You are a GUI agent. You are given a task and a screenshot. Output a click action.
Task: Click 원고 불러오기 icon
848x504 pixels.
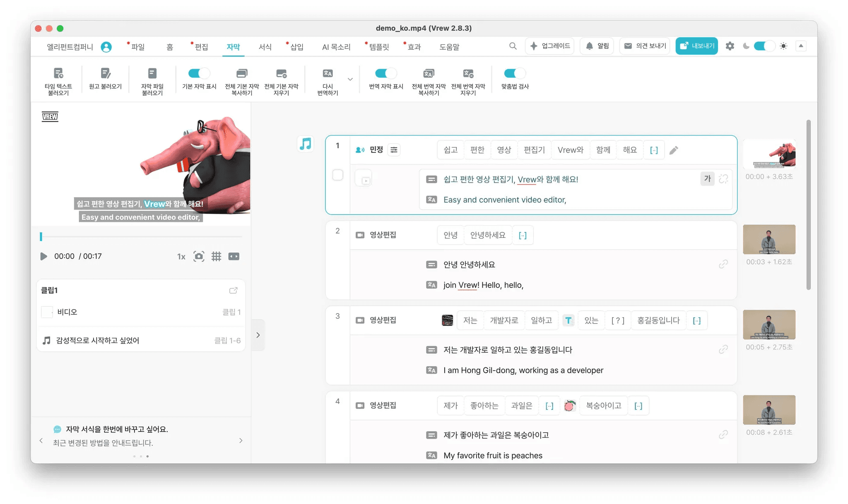tap(106, 74)
